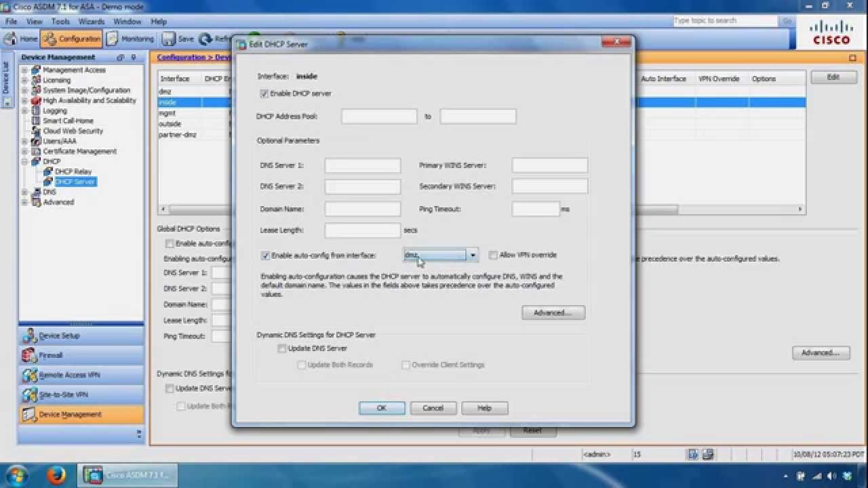The width and height of the screenshot is (868, 488).
Task: Expand the navigation pane overflow chevron
Action: coord(139,433)
